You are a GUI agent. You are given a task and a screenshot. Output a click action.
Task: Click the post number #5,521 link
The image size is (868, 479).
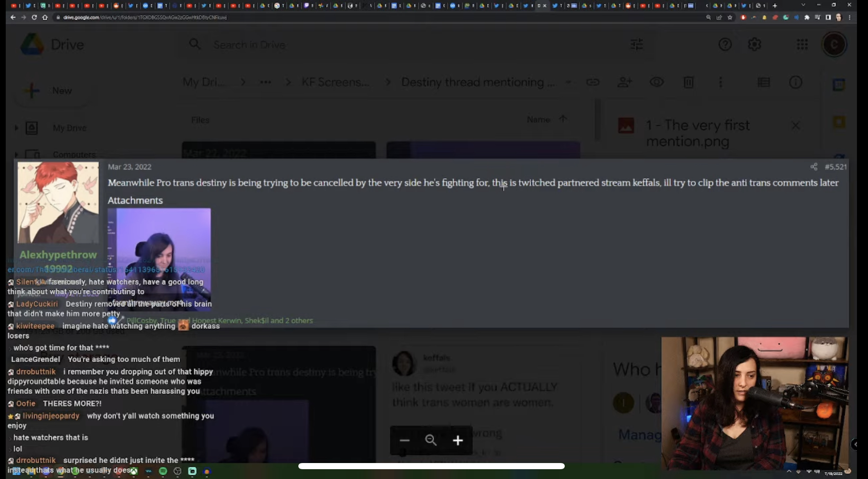click(x=836, y=167)
